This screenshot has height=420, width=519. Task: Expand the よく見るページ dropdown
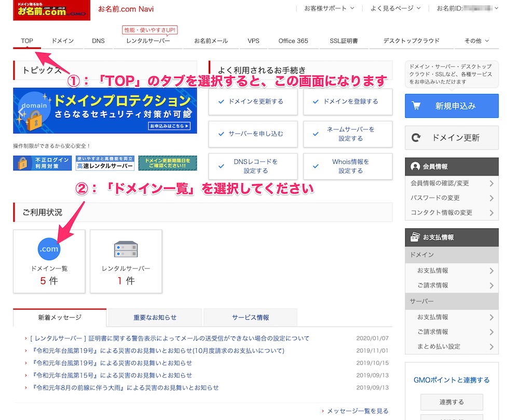pos(395,8)
